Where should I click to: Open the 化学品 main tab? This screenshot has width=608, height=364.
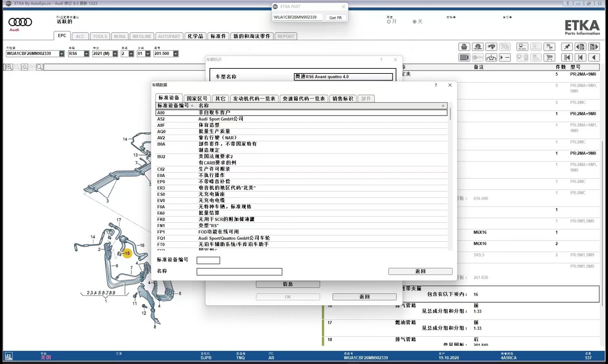pyautogui.click(x=195, y=36)
